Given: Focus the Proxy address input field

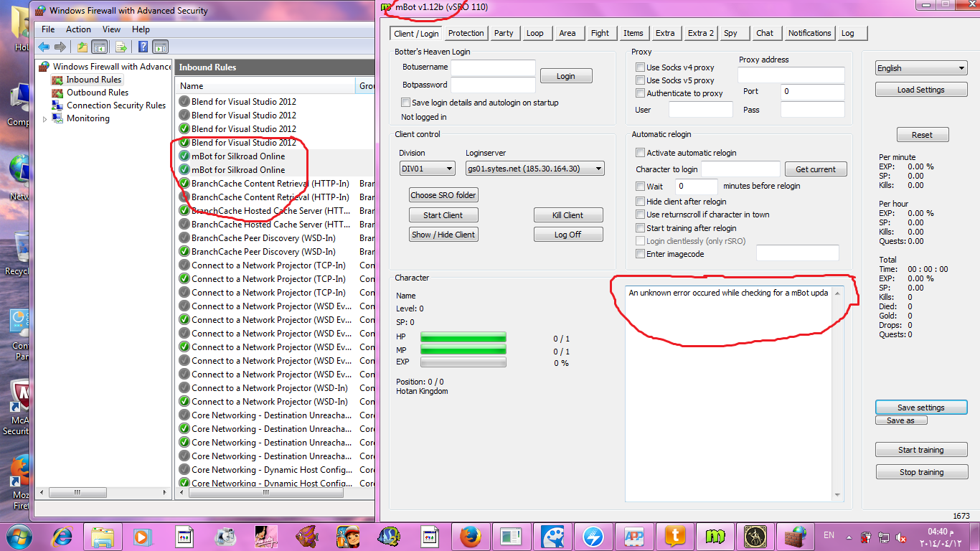Looking at the screenshot, I should coord(791,75).
